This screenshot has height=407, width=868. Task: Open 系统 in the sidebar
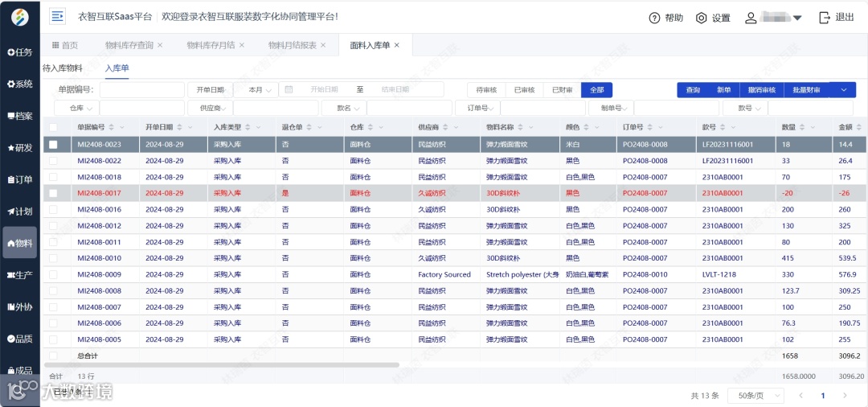(x=20, y=84)
